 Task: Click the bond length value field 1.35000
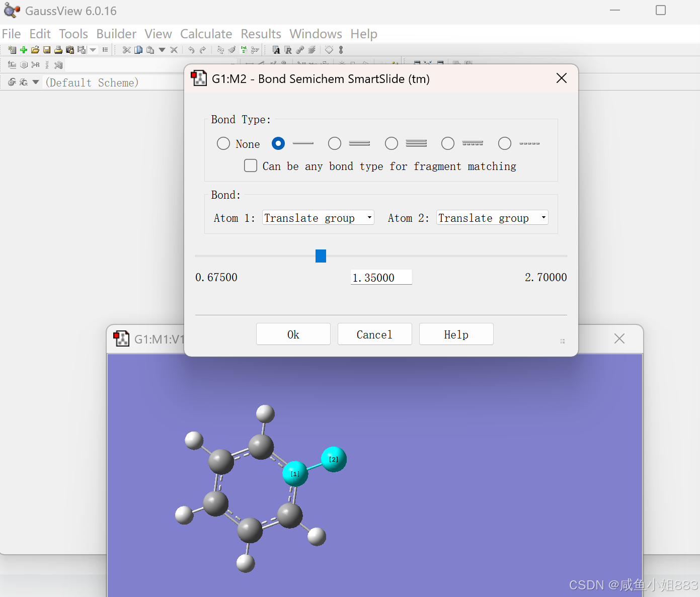tap(381, 277)
